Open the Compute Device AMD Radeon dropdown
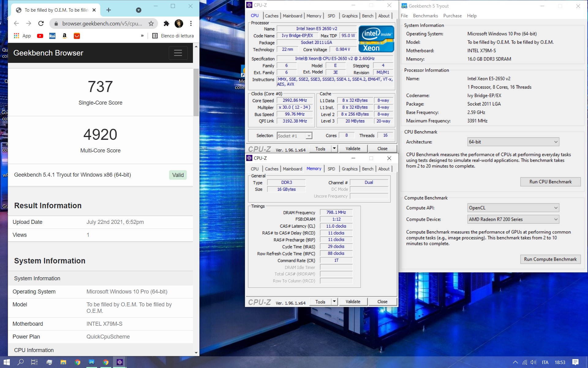 513,219
